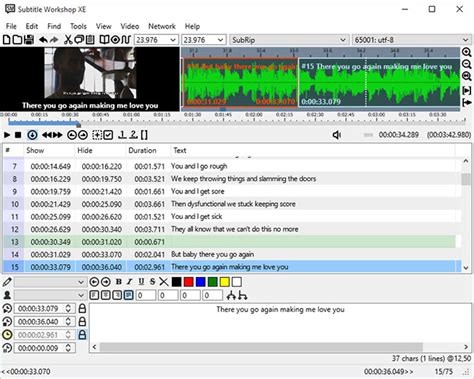The height and width of the screenshot is (379, 474).
Task: Pick the yellow color swatch
Action: point(225,282)
